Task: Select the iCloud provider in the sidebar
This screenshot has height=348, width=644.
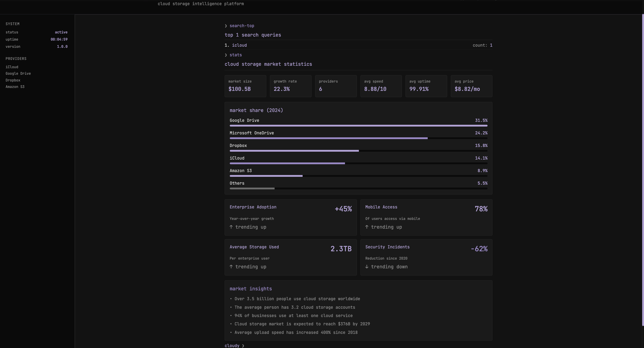Action: pos(12,67)
